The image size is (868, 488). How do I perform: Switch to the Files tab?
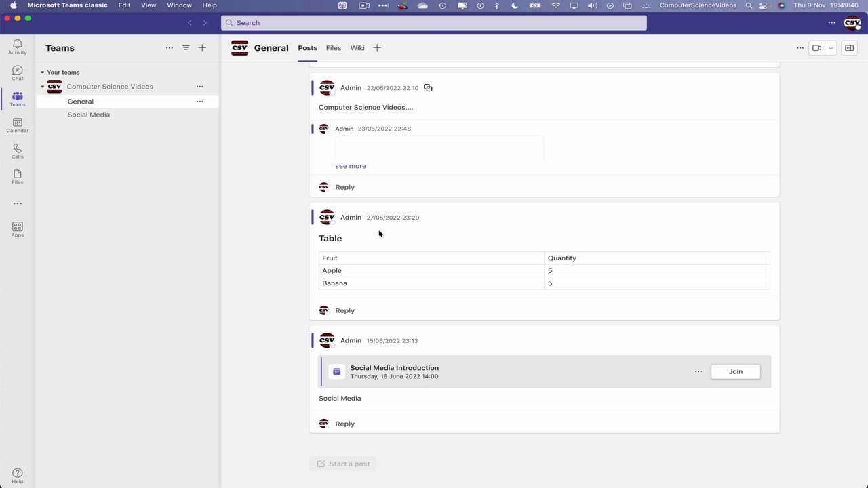pos(334,48)
